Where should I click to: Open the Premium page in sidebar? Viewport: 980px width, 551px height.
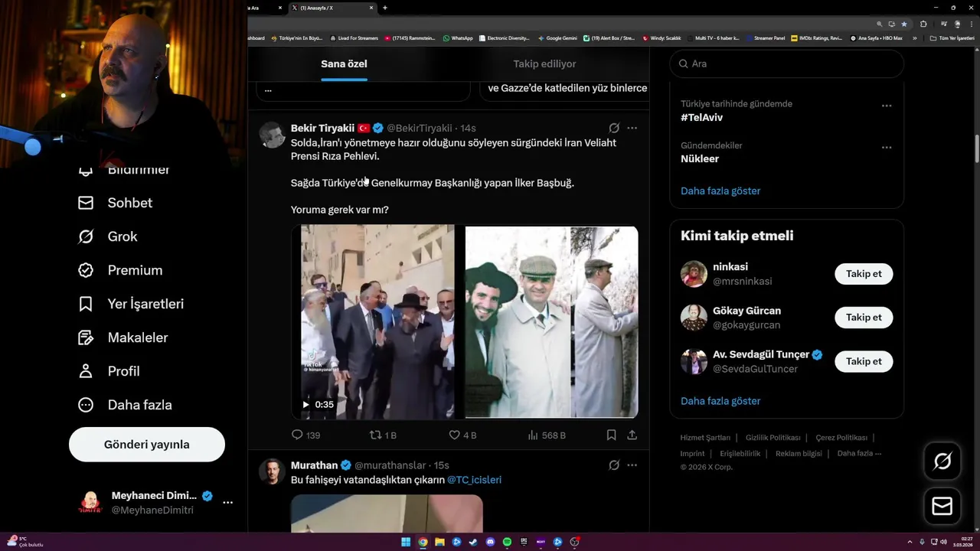[120, 270]
